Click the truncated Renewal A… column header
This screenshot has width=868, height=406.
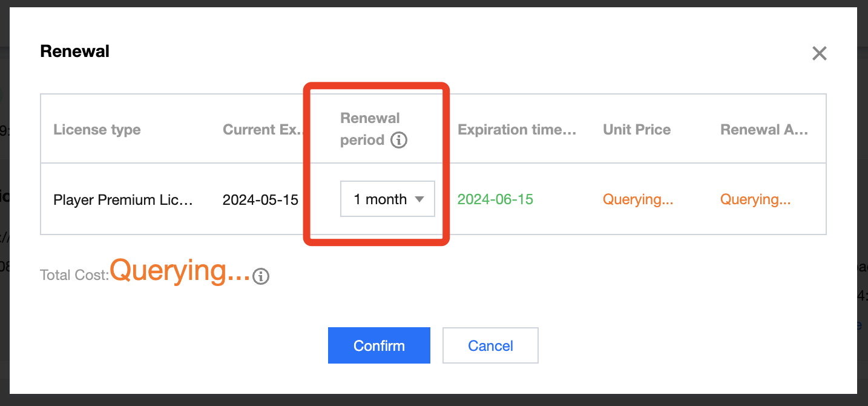[x=764, y=130]
